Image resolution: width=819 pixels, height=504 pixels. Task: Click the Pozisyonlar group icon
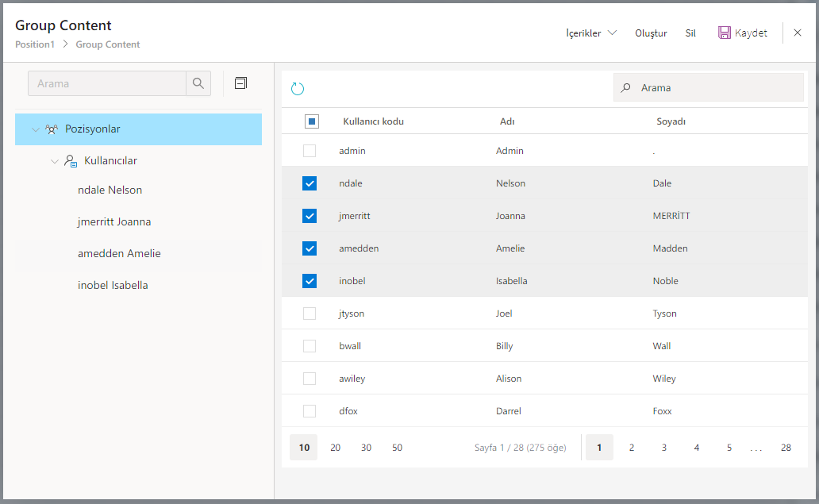point(52,129)
